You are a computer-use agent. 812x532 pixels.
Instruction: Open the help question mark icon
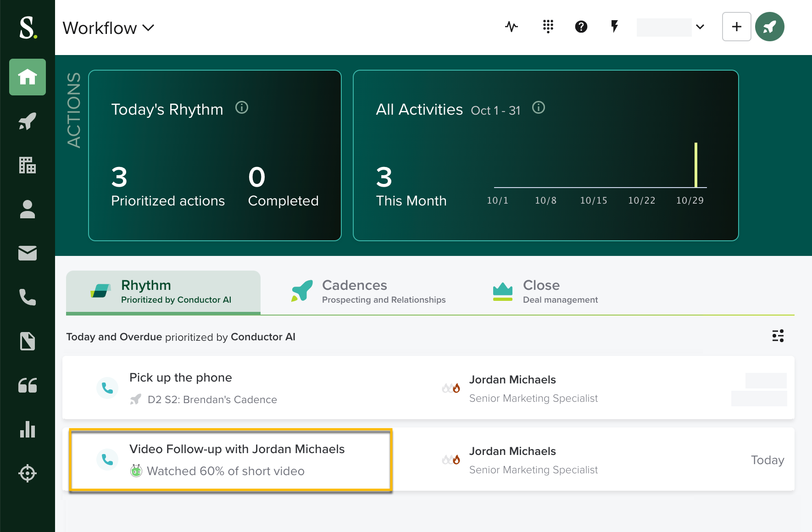pos(581,27)
